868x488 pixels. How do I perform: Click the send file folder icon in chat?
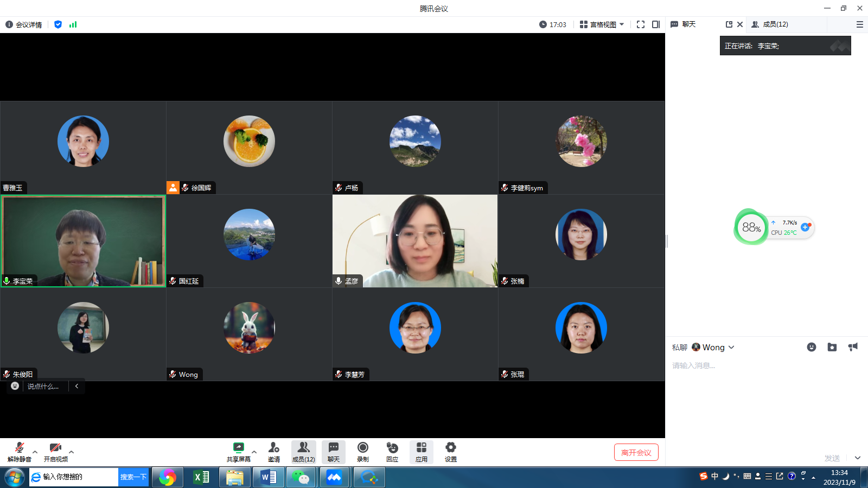tap(832, 347)
